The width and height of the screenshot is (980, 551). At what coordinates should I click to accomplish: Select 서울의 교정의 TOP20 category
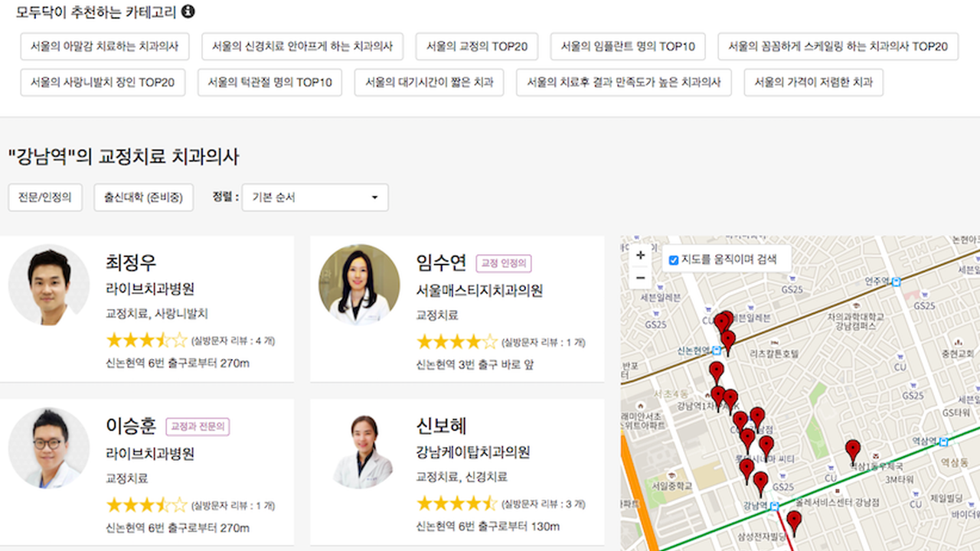[477, 47]
